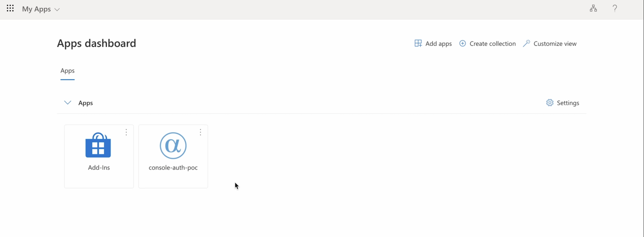
Task: Click the Create collection plus icon
Action: pos(462,43)
